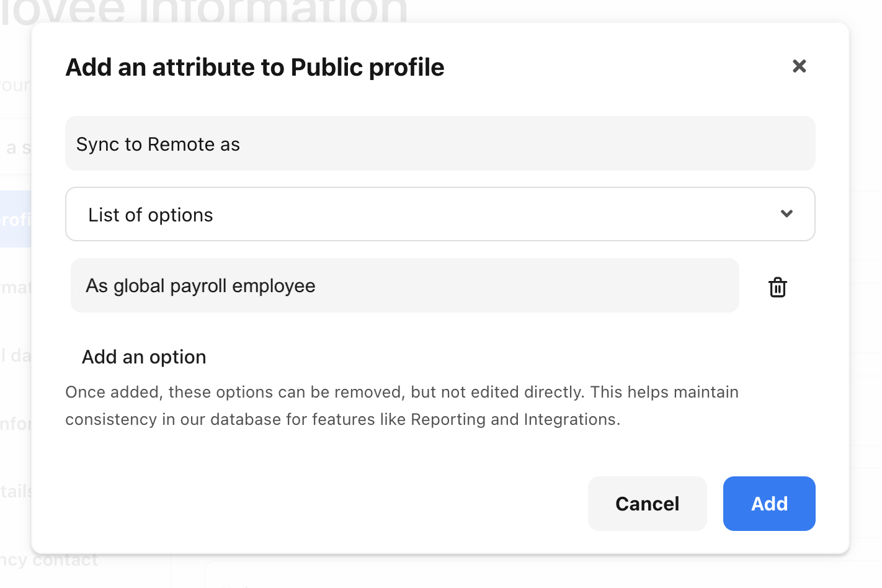
Task: Delete 'As global payroll employee' option with trash icon
Action: click(x=777, y=287)
